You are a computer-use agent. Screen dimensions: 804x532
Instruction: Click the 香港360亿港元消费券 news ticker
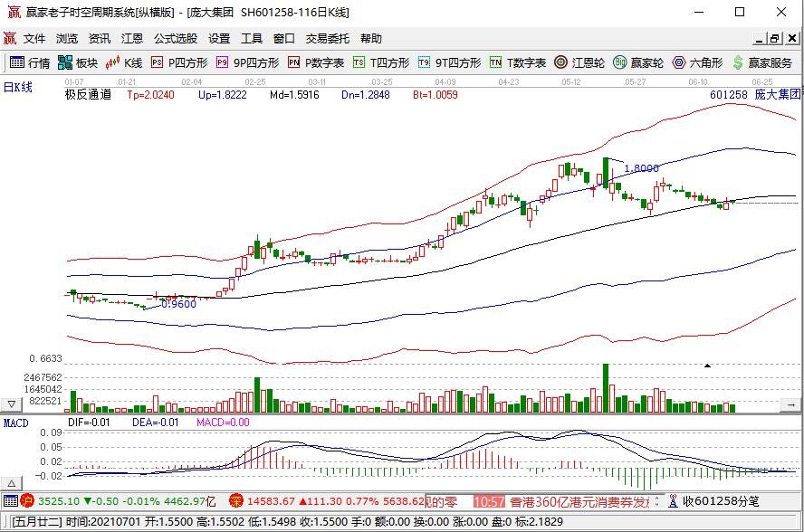[x=579, y=501]
